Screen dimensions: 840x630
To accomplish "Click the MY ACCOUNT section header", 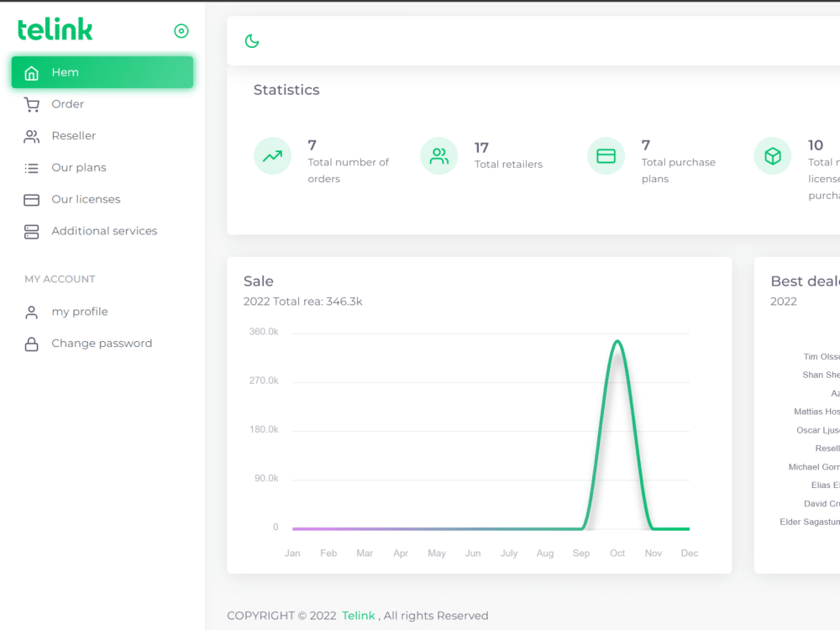I will coord(60,279).
